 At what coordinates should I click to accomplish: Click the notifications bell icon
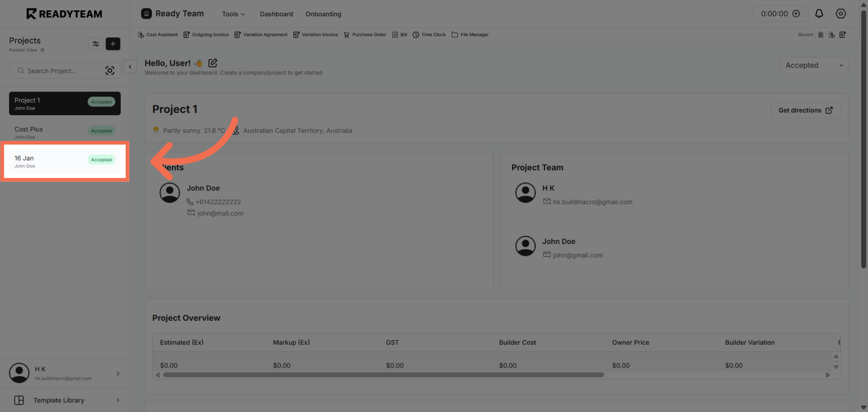[x=819, y=13]
